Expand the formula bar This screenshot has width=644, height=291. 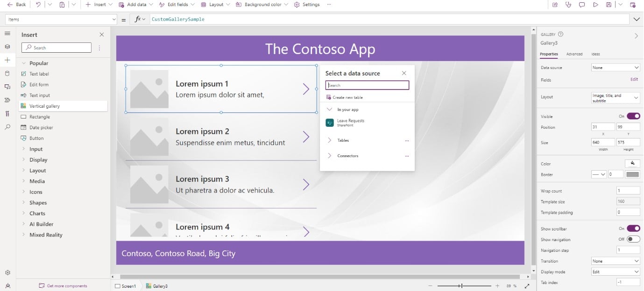(x=637, y=19)
